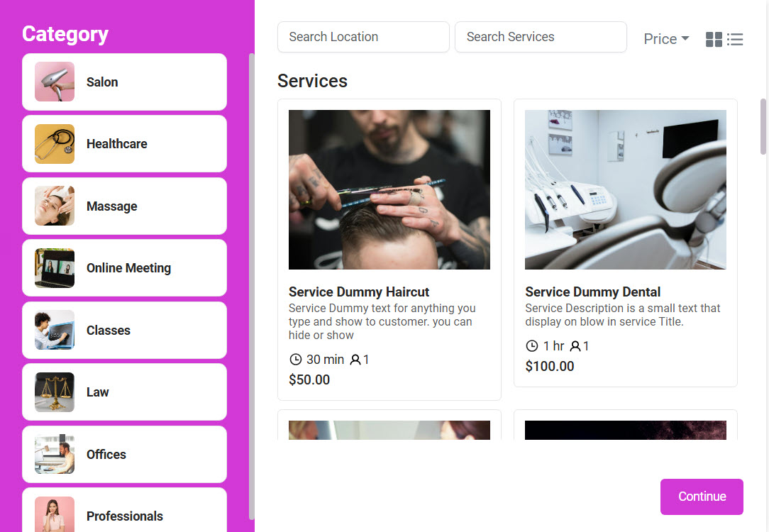Choose the Massage category thumbnail icon

point(55,206)
